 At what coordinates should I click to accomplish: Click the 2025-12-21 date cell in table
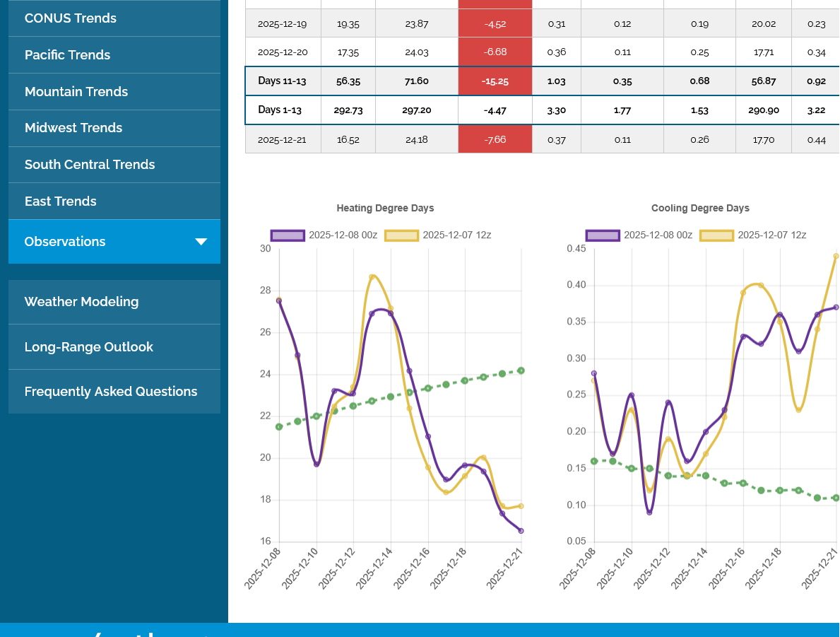click(x=282, y=140)
